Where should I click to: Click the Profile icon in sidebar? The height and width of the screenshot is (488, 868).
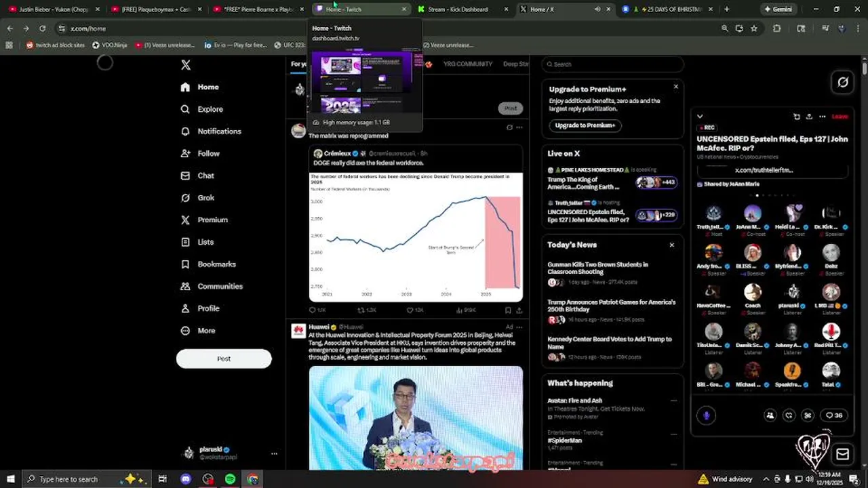click(185, 308)
